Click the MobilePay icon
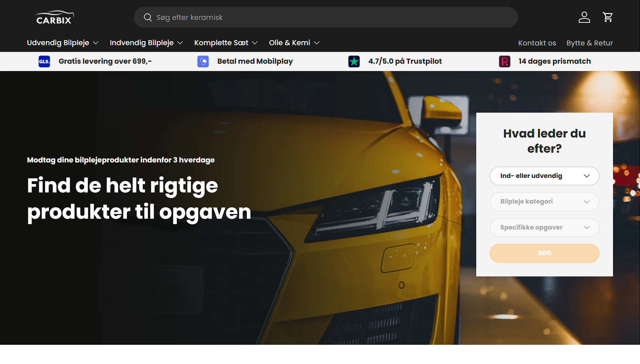Image resolution: width=640 pixels, height=364 pixels. pyautogui.click(x=203, y=61)
